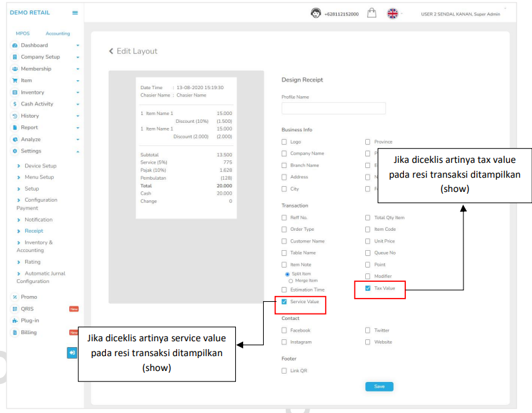This screenshot has width=532, height=413.
Task: Select the Merge Item radio button
Action: (x=290, y=281)
